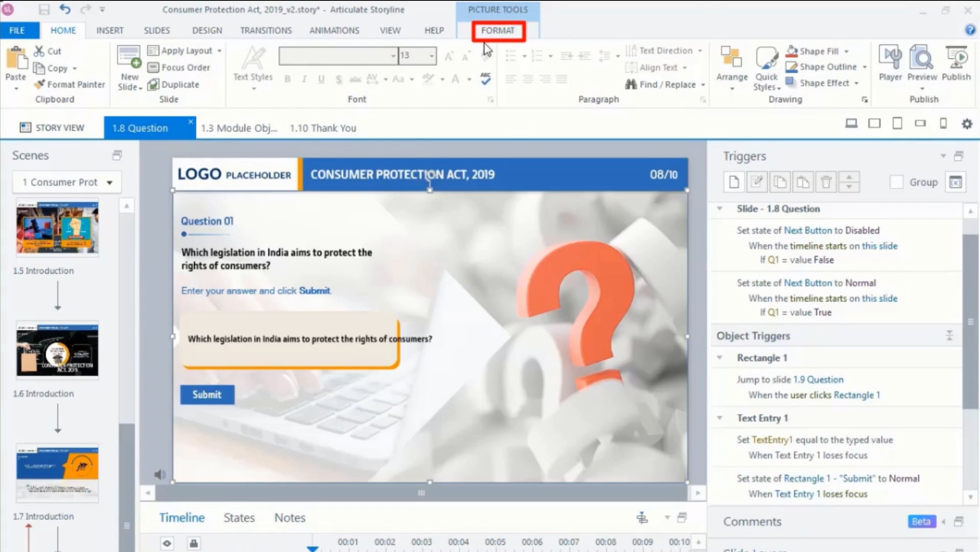Open the TRANSITIONS ribbon tab
Screen dimensions: 980x552
click(x=266, y=31)
